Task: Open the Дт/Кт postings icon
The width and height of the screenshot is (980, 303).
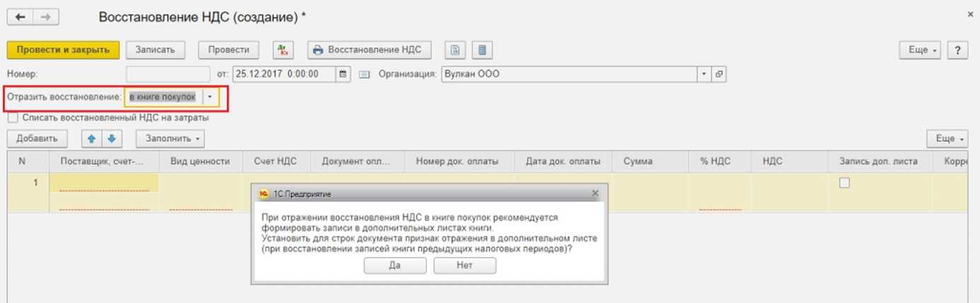Action: [x=284, y=50]
